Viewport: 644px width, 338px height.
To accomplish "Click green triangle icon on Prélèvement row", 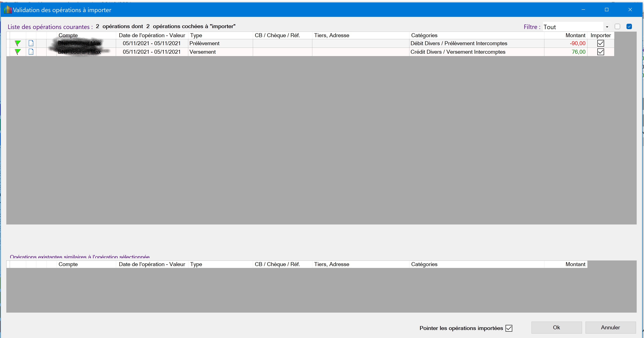I will [x=18, y=43].
